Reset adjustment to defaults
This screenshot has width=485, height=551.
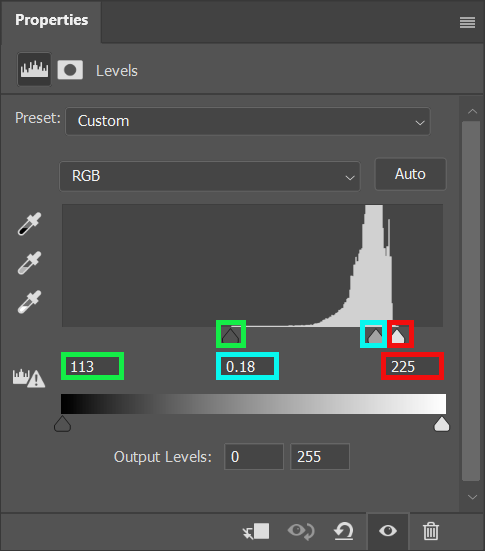coord(343,531)
